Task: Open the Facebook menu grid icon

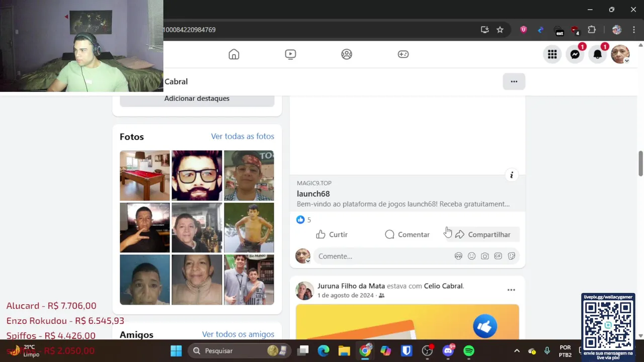Action: click(x=552, y=54)
